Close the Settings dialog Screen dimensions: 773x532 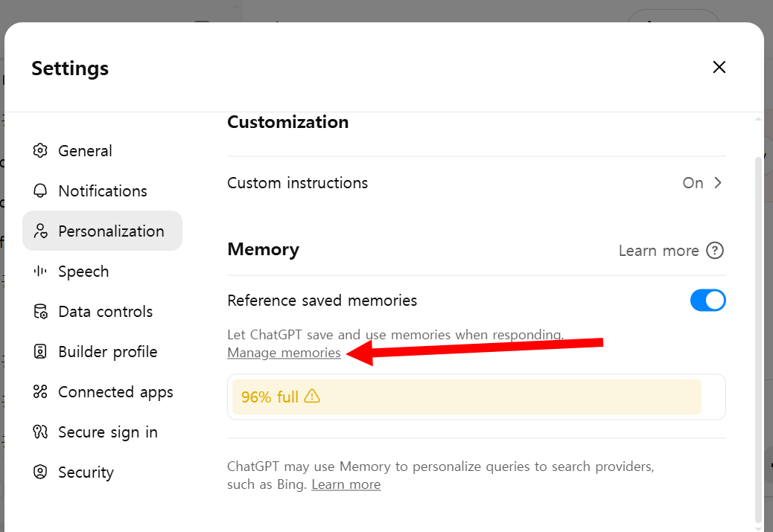point(719,67)
